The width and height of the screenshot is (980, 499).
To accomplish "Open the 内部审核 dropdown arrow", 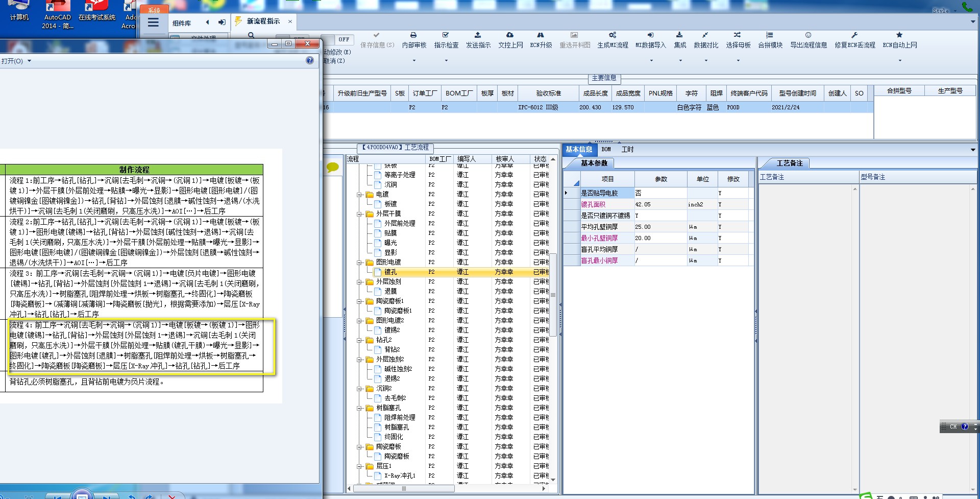I will (414, 61).
